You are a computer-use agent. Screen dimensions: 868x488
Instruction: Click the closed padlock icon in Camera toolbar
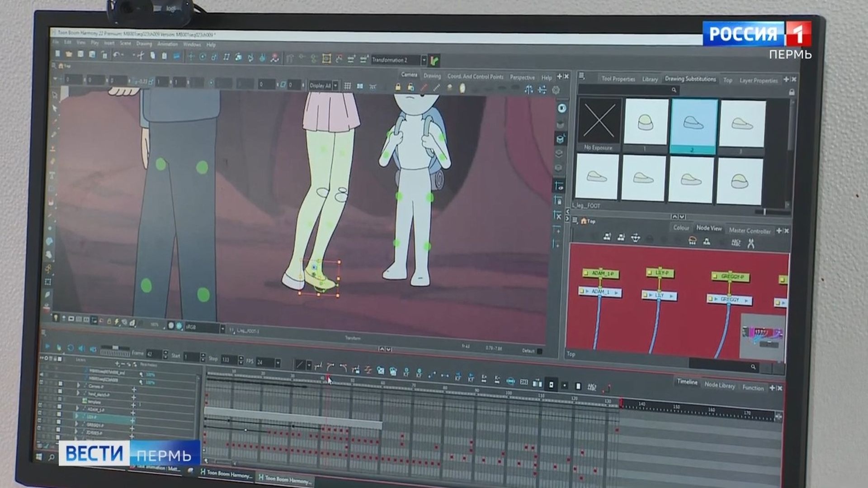tap(398, 86)
